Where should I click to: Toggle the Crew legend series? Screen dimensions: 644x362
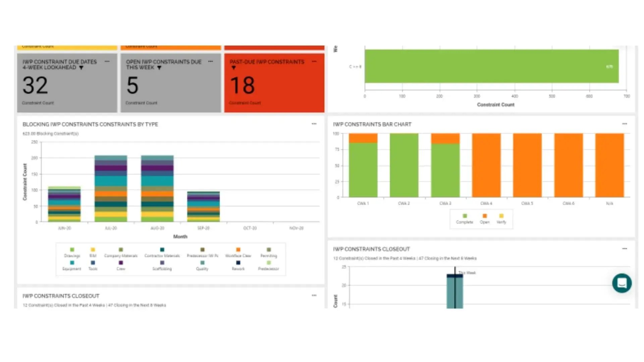[x=121, y=266]
